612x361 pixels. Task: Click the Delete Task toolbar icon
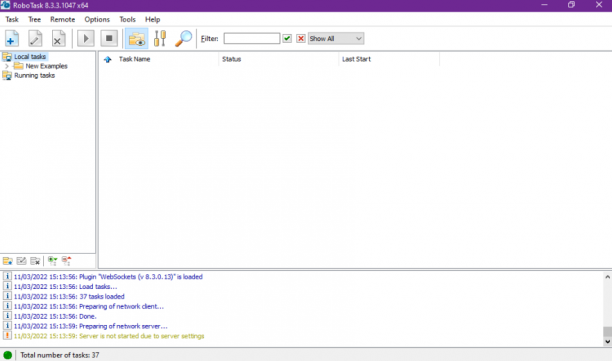click(58, 38)
